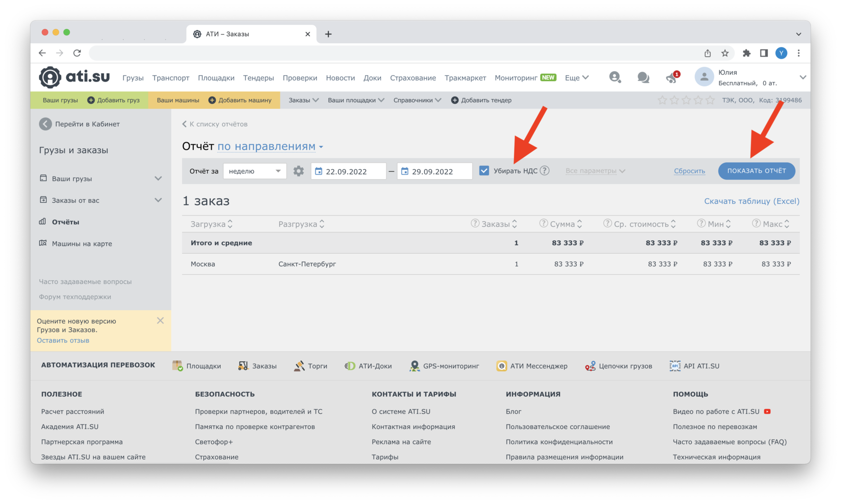Rate company with fifth star
The width and height of the screenshot is (841, 504).
tap(710, 100)
